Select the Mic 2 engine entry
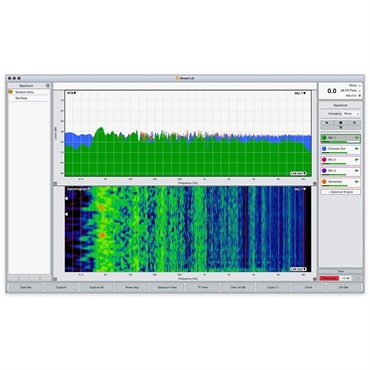 341,160
